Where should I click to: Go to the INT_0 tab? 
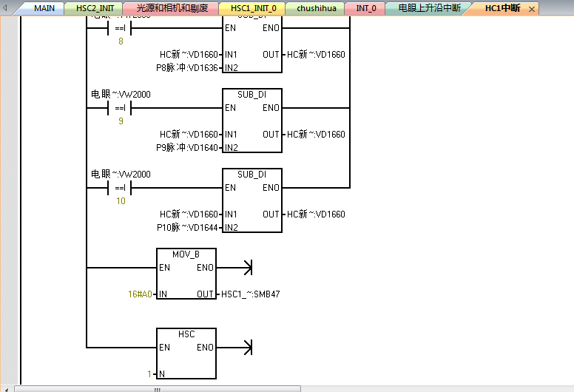click(366, 8)
